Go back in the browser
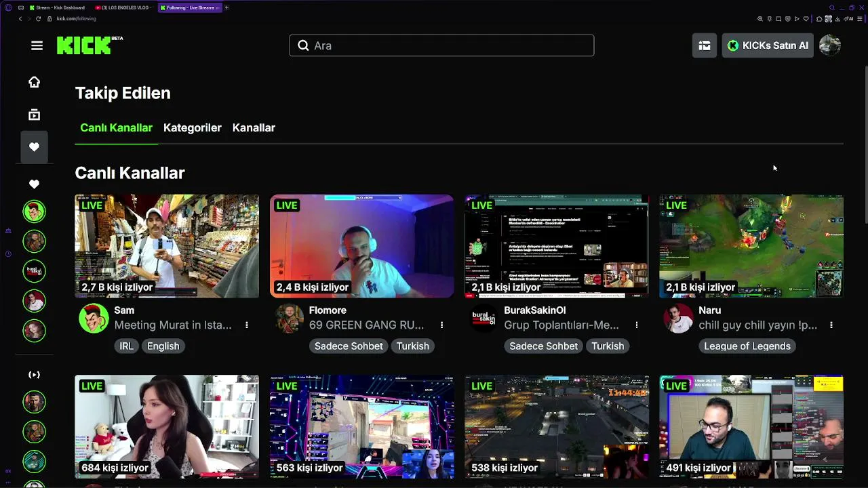 click(x=20, y=19)
